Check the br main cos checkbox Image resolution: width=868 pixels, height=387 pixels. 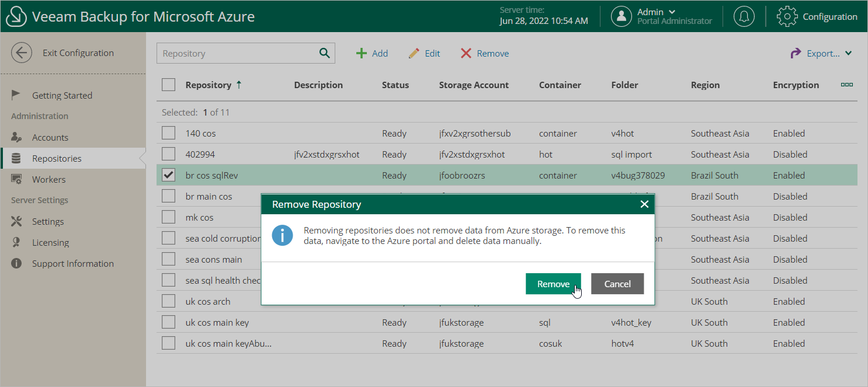(x=169, y=196)
